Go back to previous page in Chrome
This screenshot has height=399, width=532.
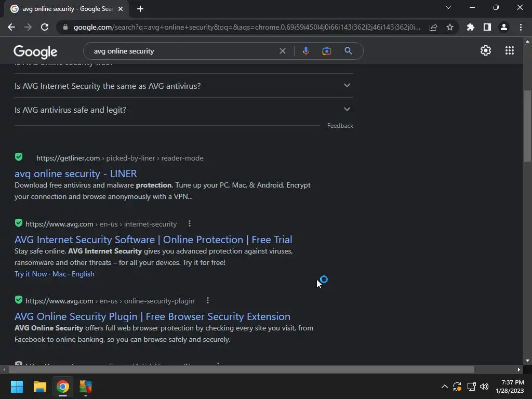point(11,27)
